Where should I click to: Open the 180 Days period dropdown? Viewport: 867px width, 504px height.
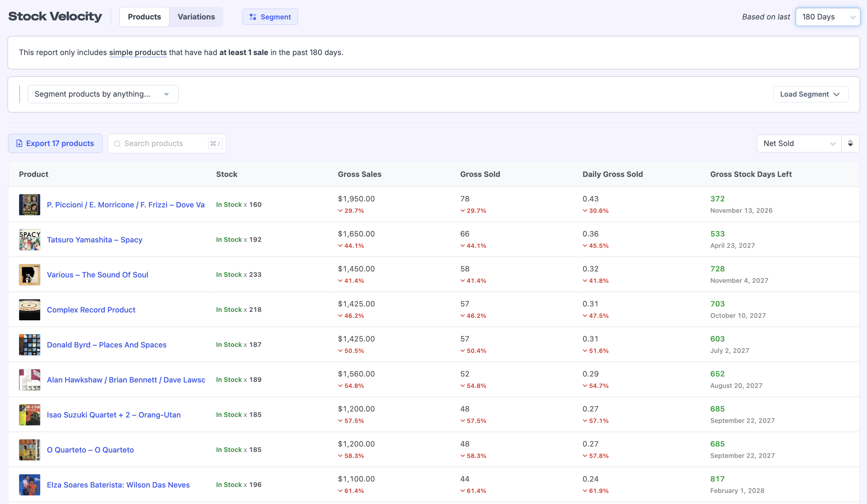click(827, 17)
